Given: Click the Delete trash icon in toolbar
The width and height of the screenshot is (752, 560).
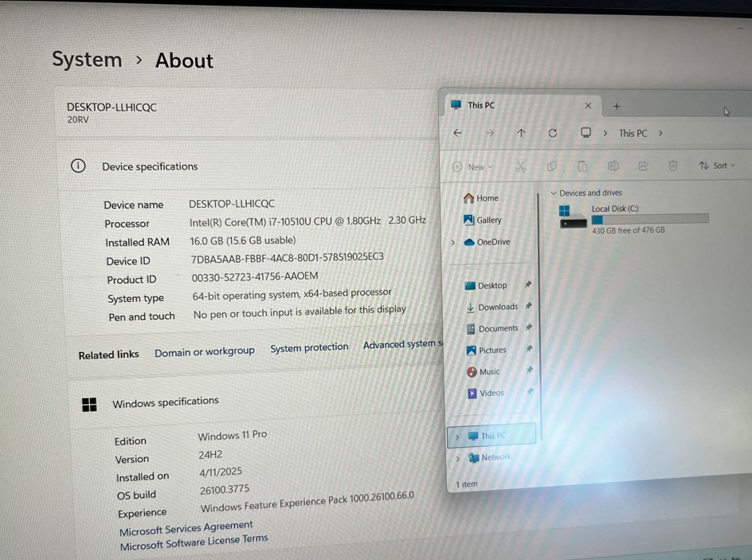Looking at the screenshot, I should click(x=673, y=166).
